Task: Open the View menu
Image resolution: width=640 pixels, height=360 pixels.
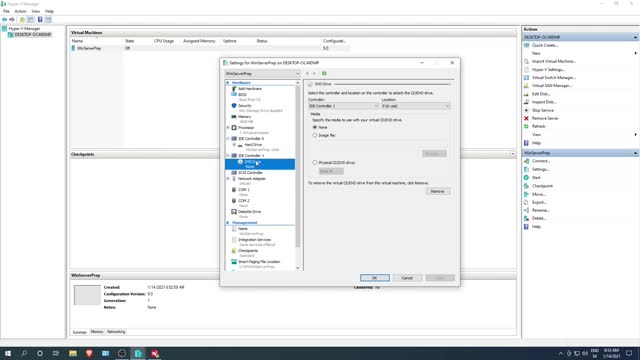Action: coord(36,11)
